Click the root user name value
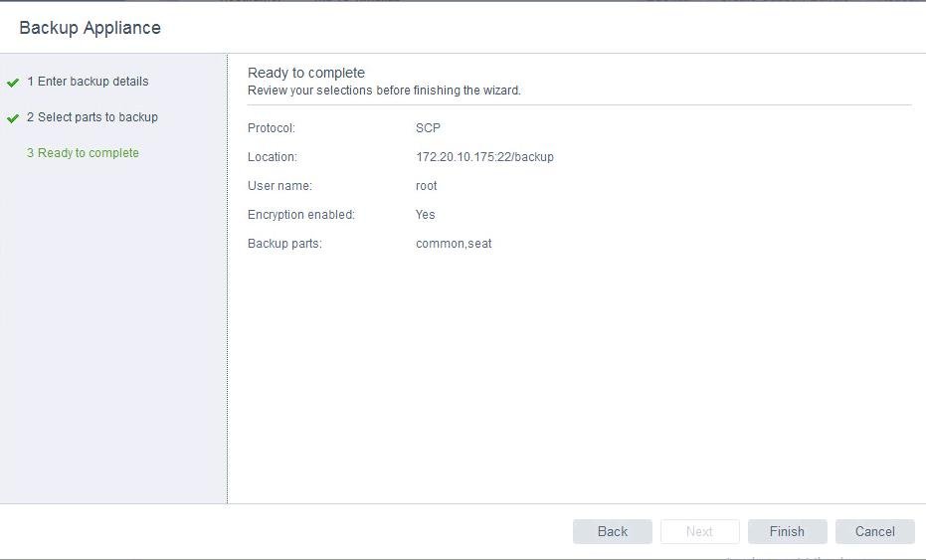Image resolution: width=926 pixels, height=560 pixels. [426, 186]
